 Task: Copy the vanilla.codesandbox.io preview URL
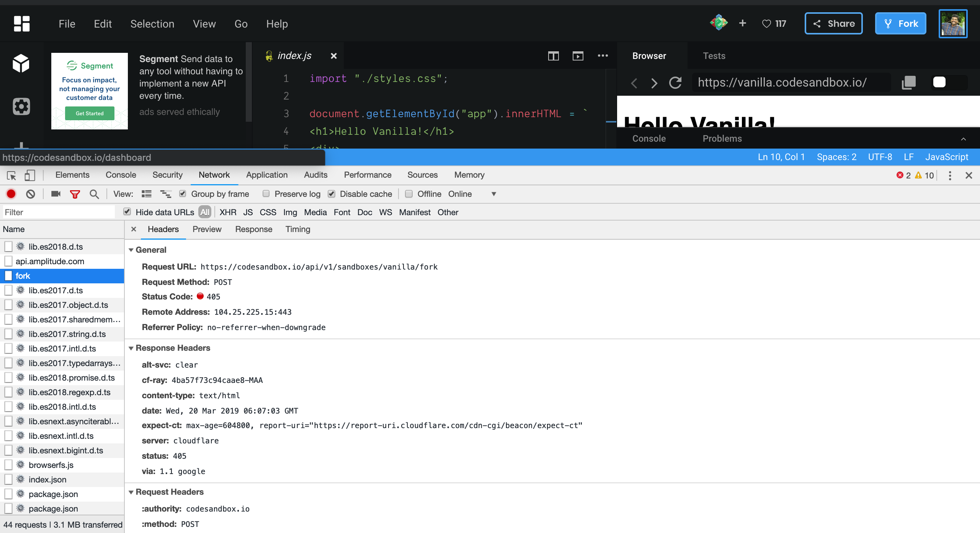coord(909,82)
